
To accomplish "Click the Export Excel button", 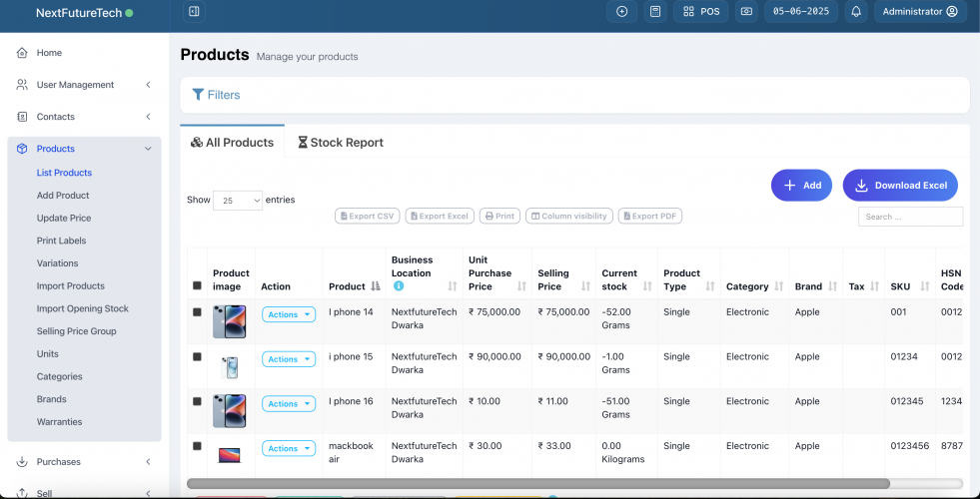I will point(440,217).
